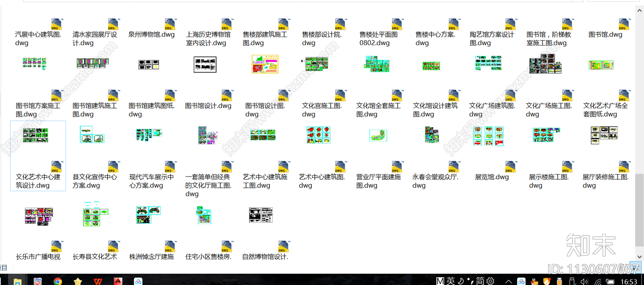Screen dimensions: 644x285
Task: Click file name 展览馆.dwg
Action: (492, 177)
